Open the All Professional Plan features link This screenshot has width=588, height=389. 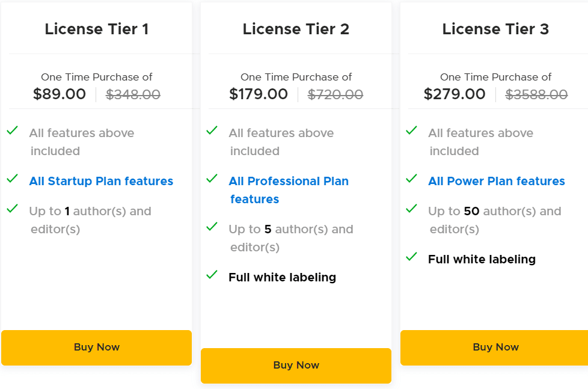pyautogui.click(x=289, y=182)
